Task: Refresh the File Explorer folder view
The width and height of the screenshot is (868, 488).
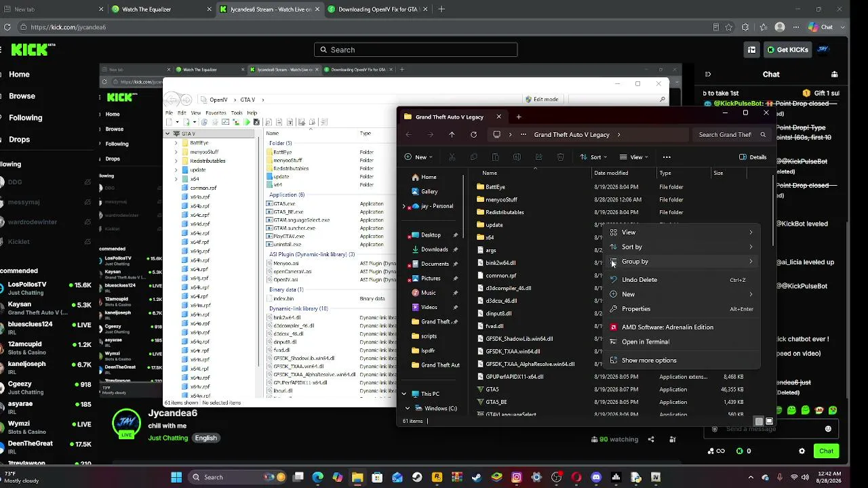Action: coord(473,135)
